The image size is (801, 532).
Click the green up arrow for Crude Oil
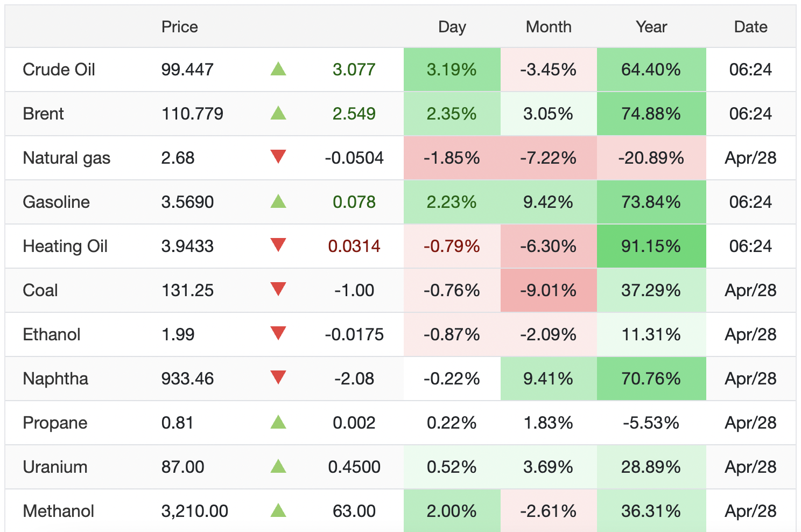pyautogui.click(x=278, y=69)
